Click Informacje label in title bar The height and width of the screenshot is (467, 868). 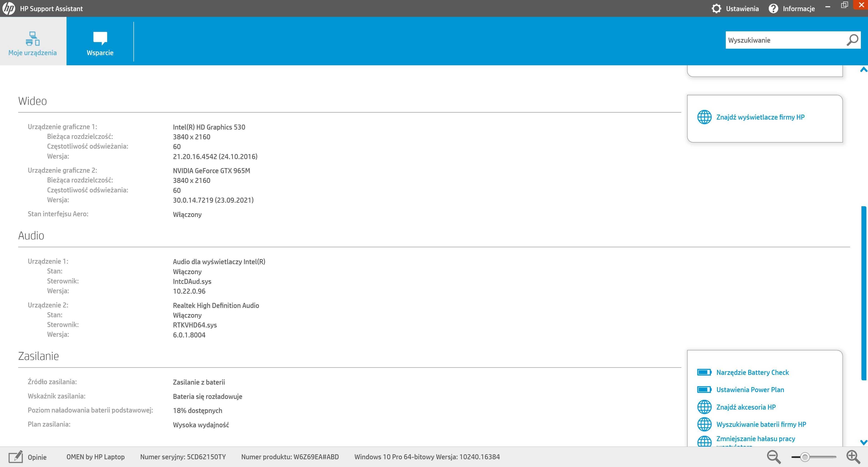click(799, 8)
